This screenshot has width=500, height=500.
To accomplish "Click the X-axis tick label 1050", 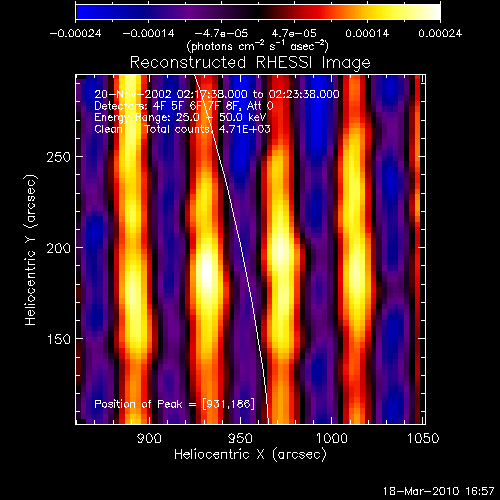I will click(x=423, y=438).
